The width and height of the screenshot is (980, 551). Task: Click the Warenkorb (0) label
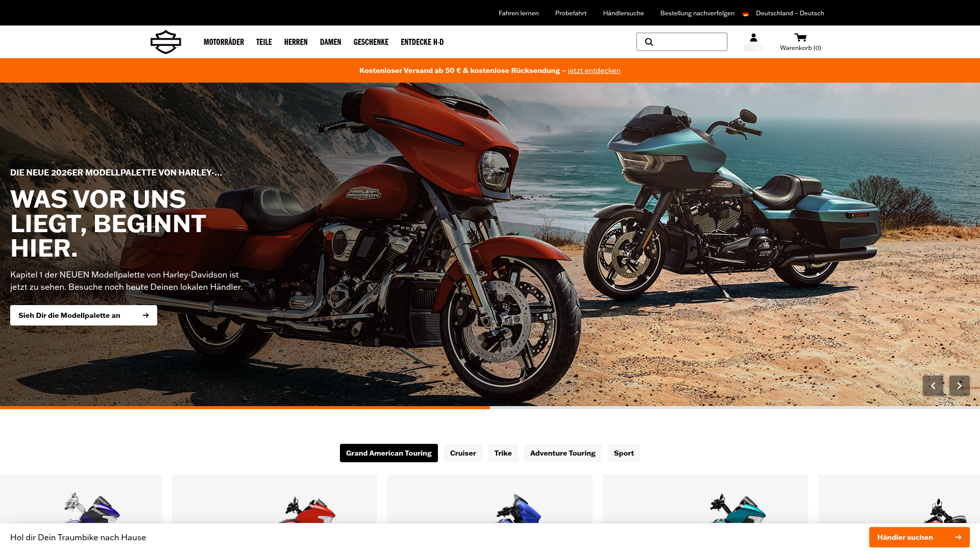pos(800,48)
